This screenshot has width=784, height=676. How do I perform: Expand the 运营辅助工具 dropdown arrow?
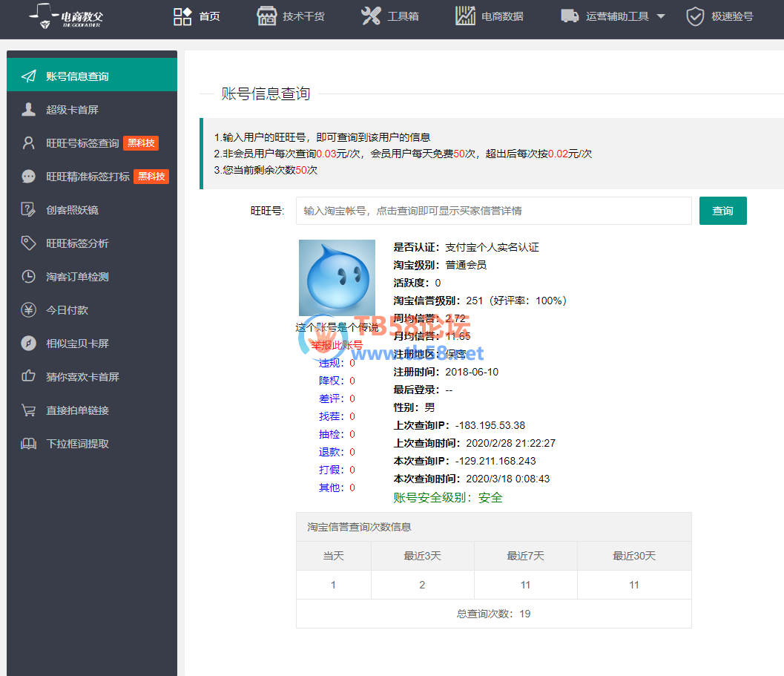click(660, 16)
